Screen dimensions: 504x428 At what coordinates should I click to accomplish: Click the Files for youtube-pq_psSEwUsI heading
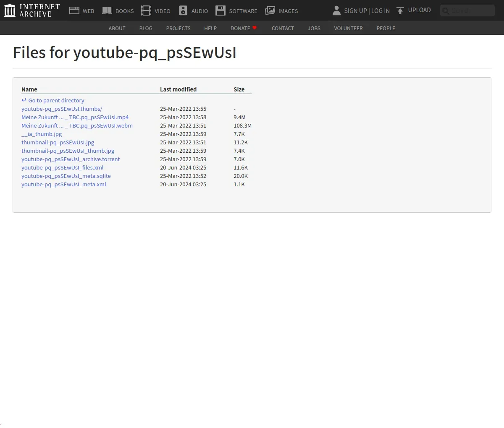click(x=125, y=53)
